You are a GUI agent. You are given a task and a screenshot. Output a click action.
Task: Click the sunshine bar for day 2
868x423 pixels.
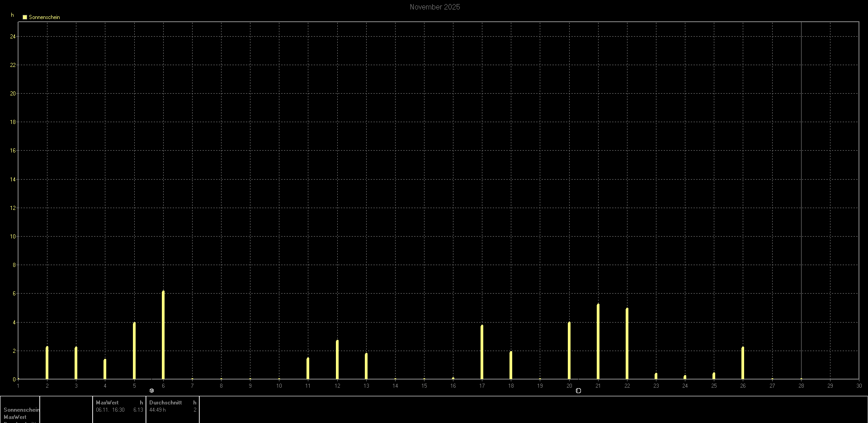click(x=47, y=363)
